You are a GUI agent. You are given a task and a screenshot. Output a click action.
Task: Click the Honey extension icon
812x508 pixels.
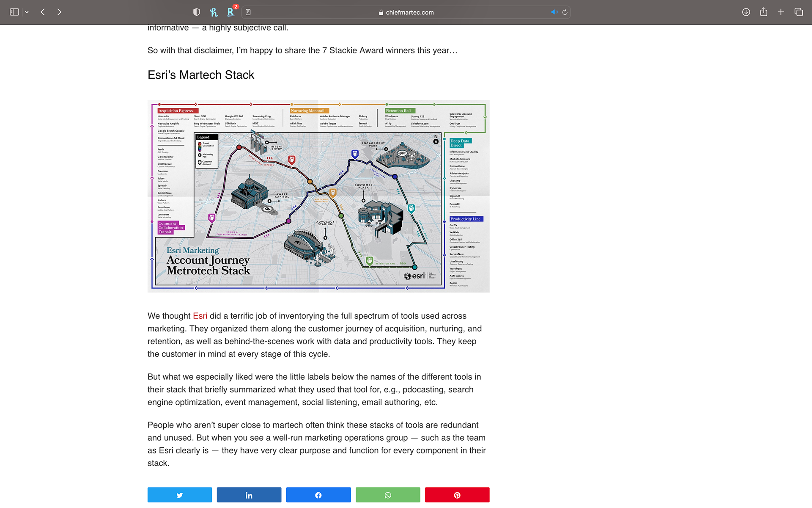pyautogui.click(x=214, y=12)
